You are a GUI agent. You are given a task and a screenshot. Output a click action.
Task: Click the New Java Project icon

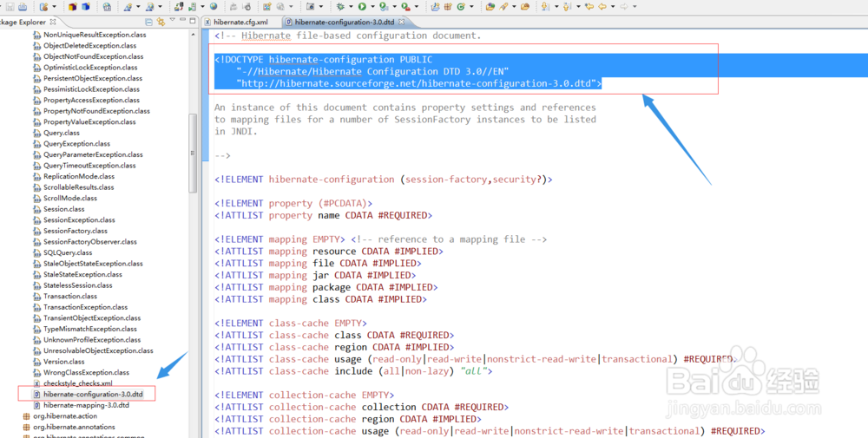tap(435, 7)
